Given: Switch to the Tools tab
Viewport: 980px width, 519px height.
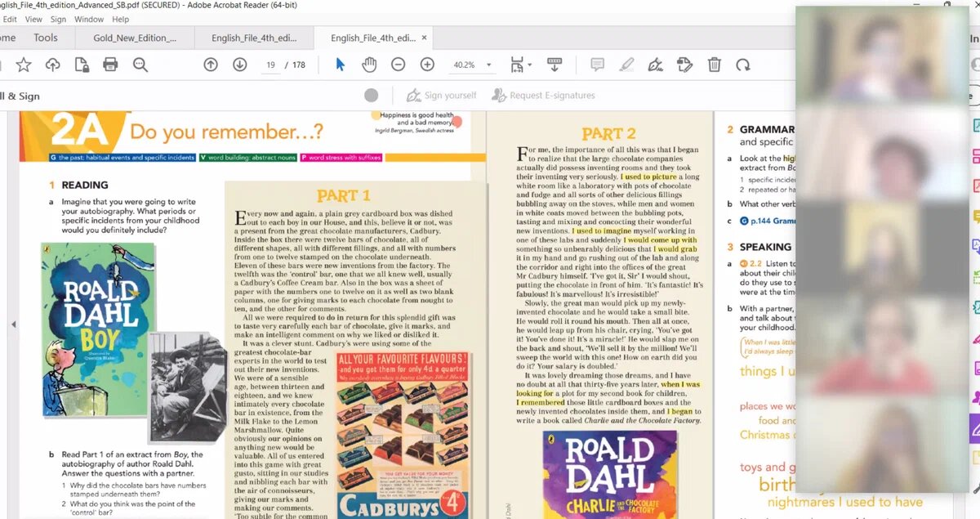Looking at the screenshot, I should point(46,38).
